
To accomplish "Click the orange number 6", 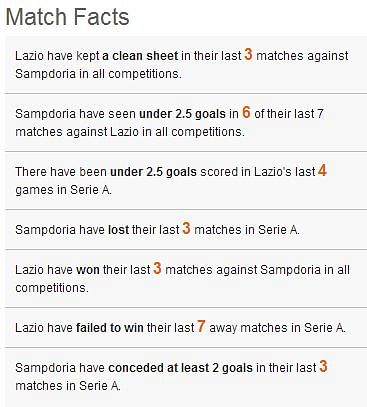I will click(x=246, y=112).
